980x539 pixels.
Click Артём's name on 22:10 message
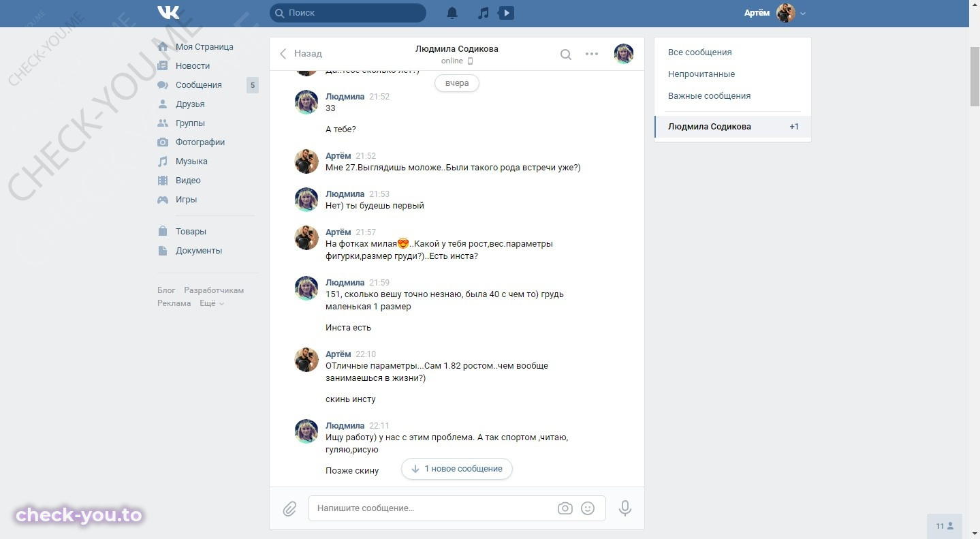click(338, 354)
